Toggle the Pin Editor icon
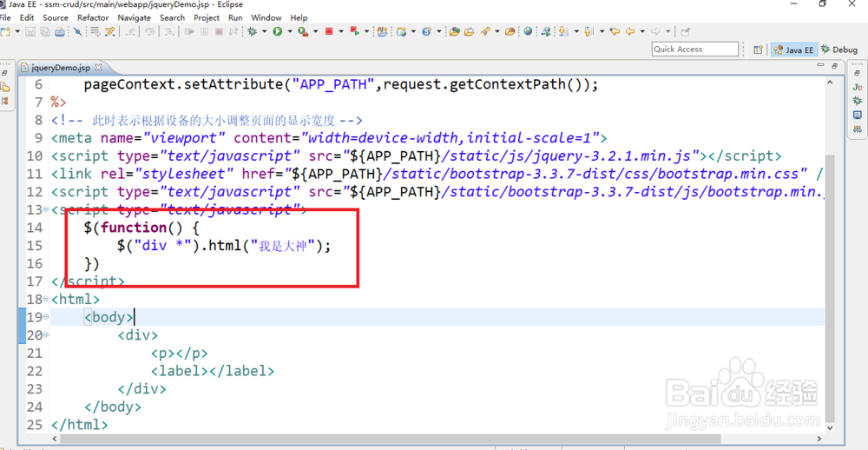The image size is (868, 450). [x=685, y=31]
